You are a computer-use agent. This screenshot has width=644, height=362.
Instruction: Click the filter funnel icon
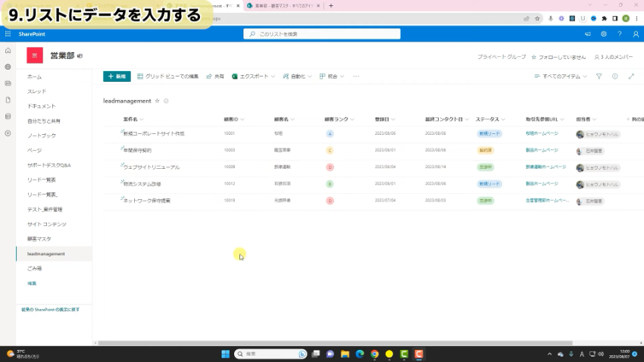pyautogui.click(x=599, y=76)
